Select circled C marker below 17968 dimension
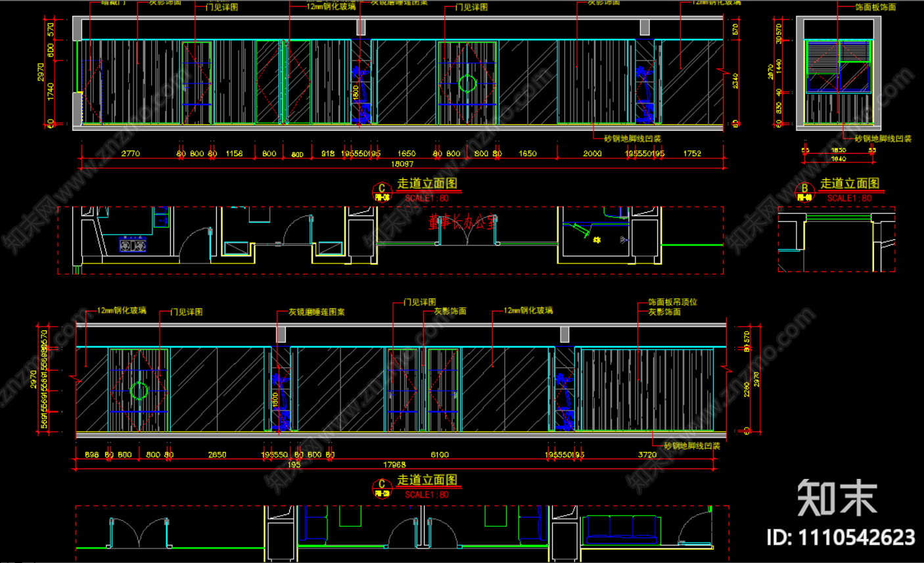Screen dimensions: 924x563 coord(382,488)
